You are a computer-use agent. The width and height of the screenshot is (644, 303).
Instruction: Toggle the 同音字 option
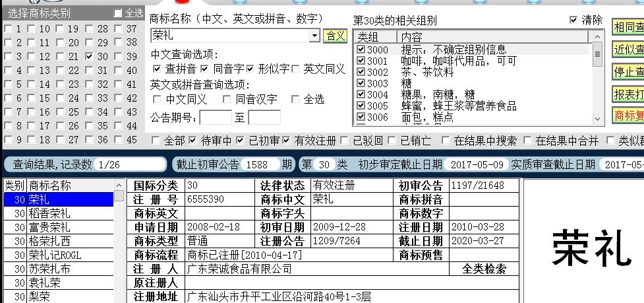click(x=205, y=68)
